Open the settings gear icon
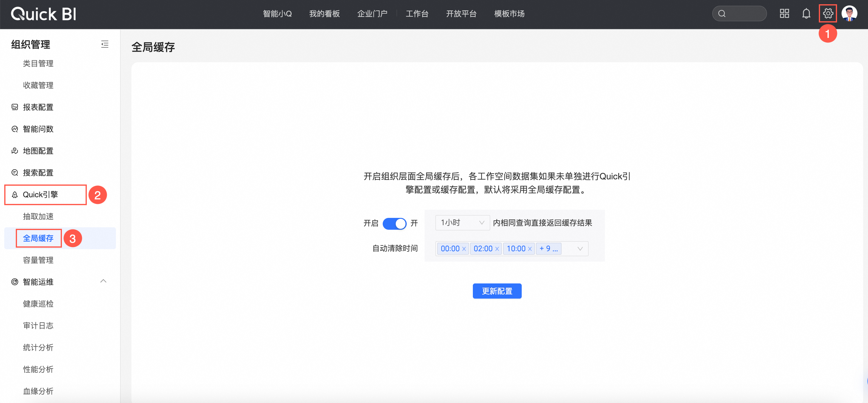Screen dimensions: 868x403 pyautogui.click(x=828, y=14)
